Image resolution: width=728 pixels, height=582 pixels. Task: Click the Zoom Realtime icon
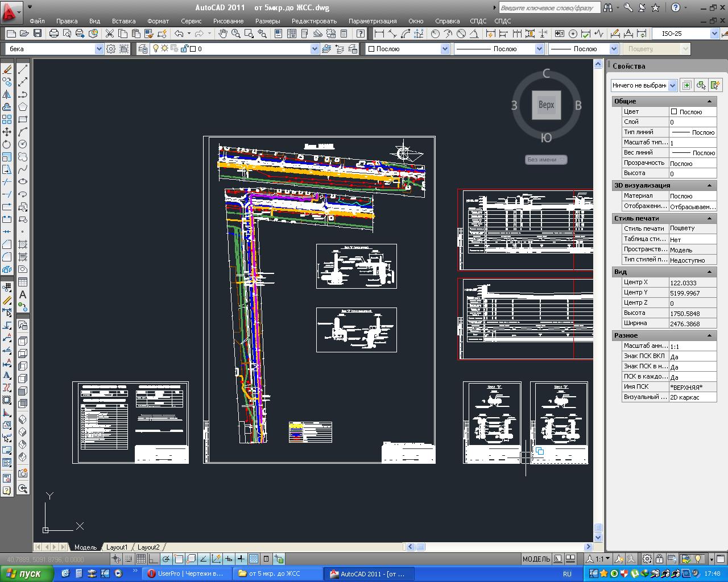[x=236, y=34]
